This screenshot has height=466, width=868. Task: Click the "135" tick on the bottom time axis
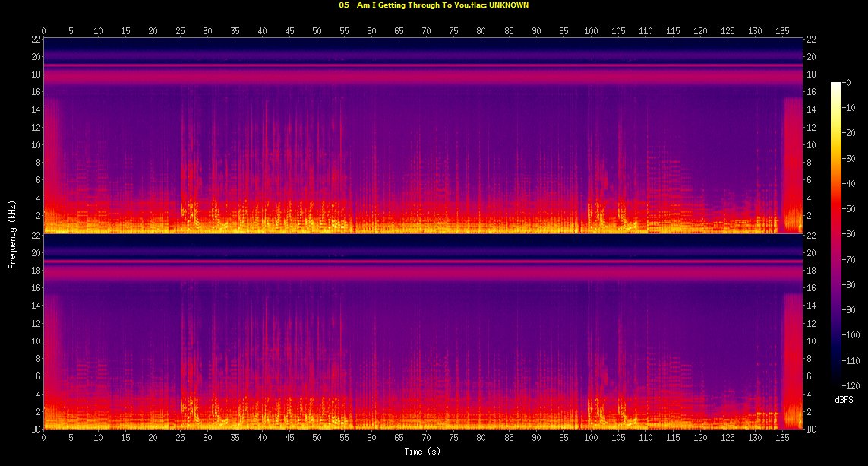click(782, 437)
